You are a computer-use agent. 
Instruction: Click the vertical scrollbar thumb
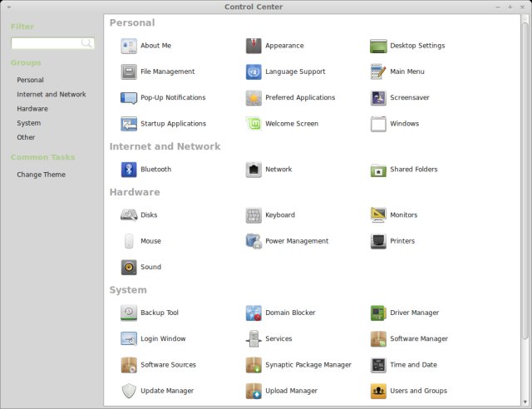525,180
